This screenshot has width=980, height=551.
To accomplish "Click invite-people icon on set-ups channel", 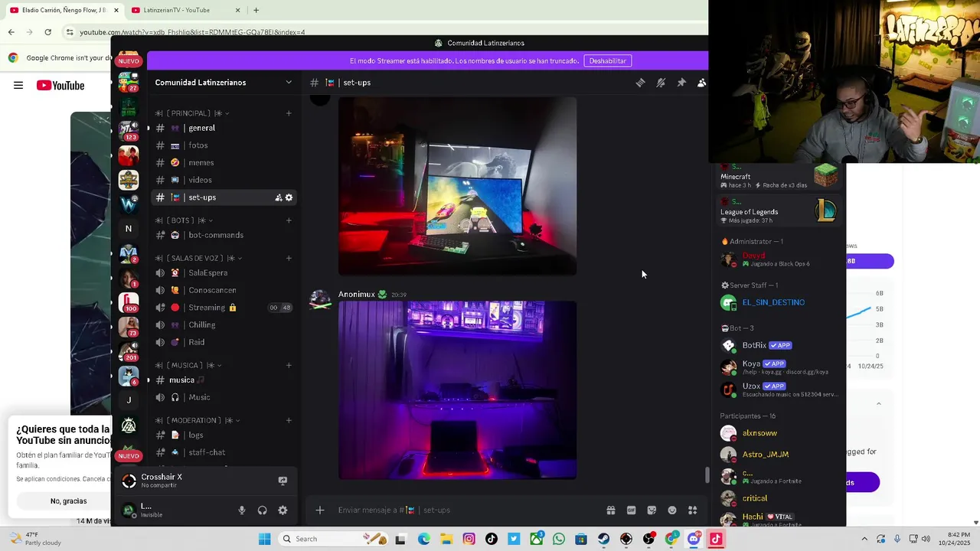I will coord(279,197).
